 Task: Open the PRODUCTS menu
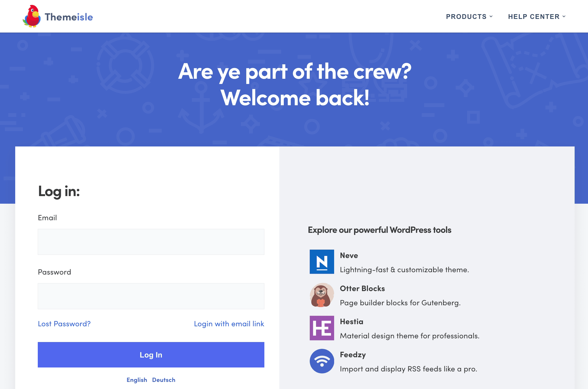466,17
